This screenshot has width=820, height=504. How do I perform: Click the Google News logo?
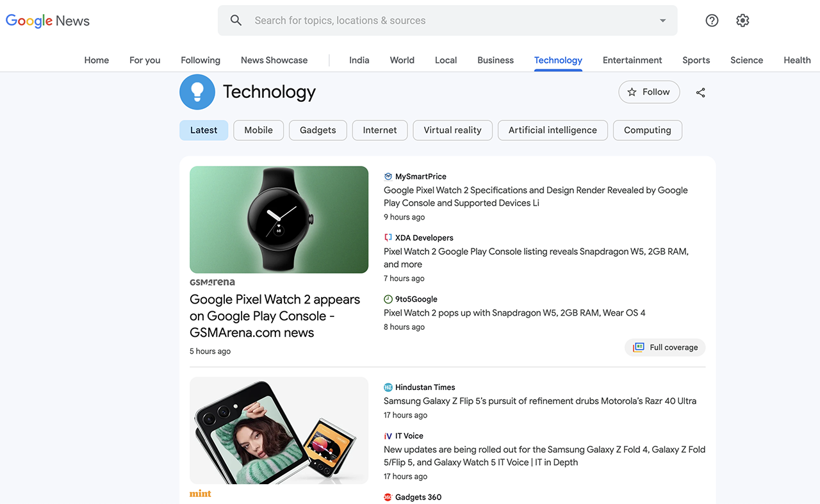(47, 20)
